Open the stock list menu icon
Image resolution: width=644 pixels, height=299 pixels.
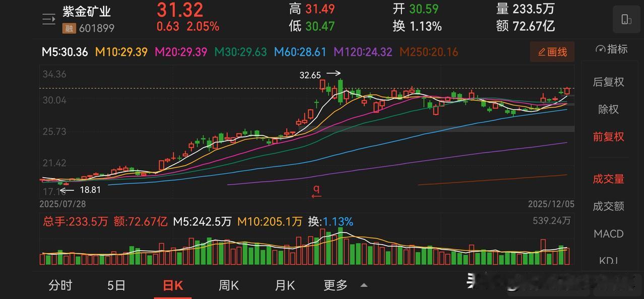coord(49,20)
